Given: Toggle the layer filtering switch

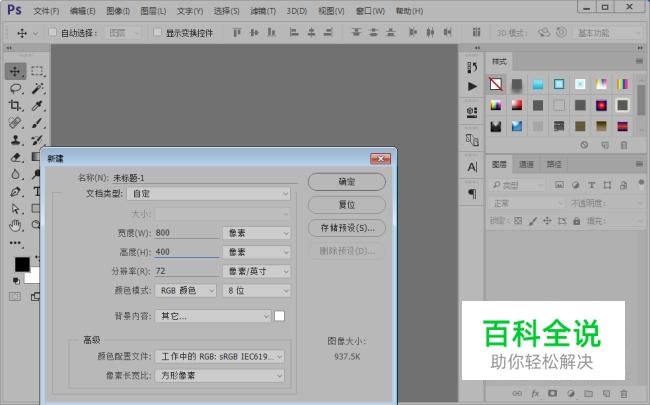Looking at the screenshot, I should click(x=641, y=183).
